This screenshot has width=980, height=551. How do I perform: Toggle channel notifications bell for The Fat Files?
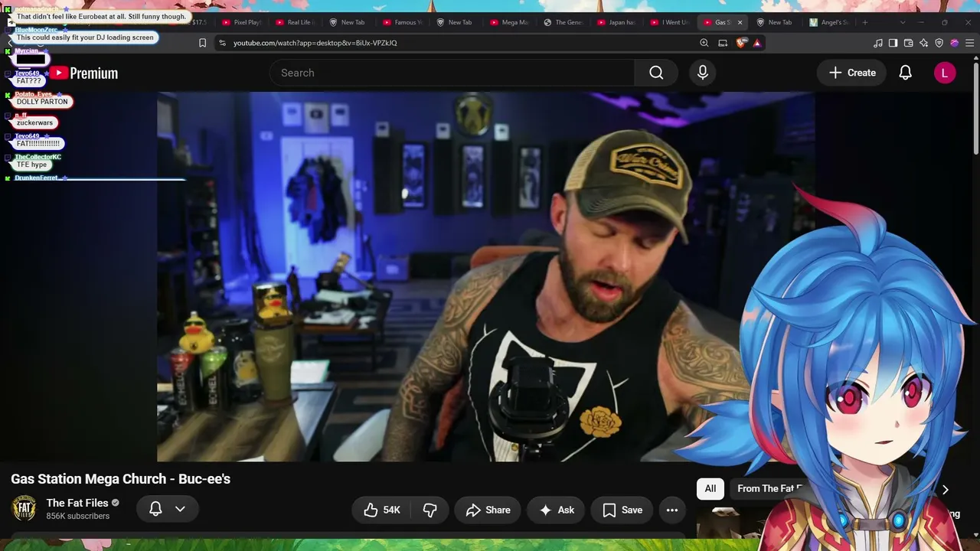(155, 509)
